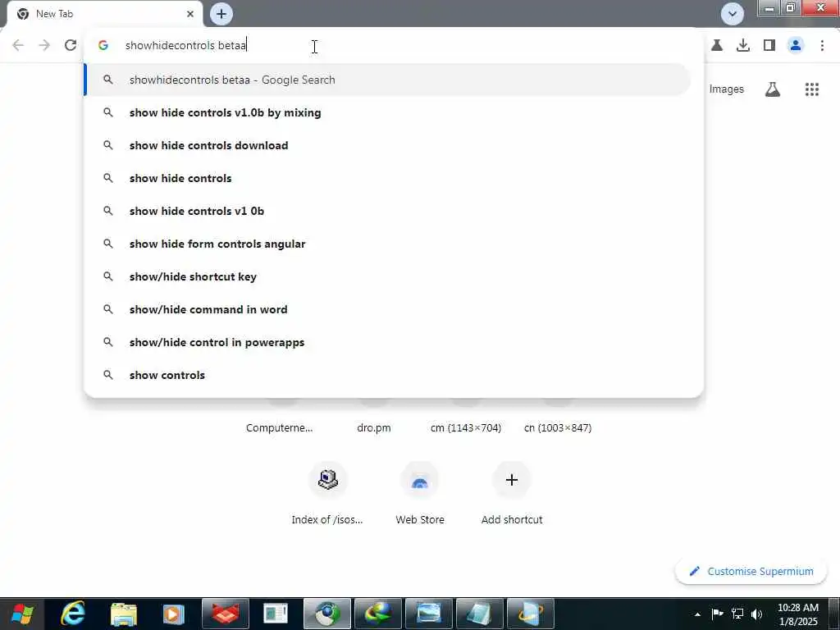Select suggestion 'show/hide control in powerapps'

pos(388,342)
